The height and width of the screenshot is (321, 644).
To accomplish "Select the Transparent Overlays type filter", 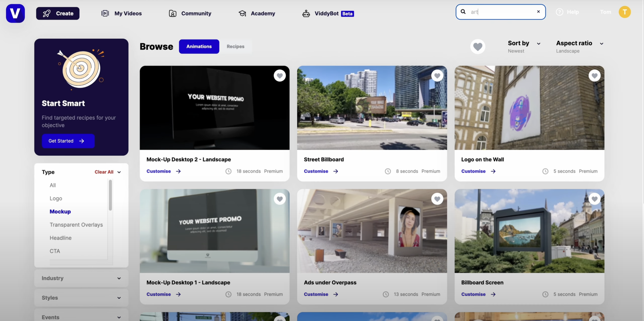I will point(76,224).
